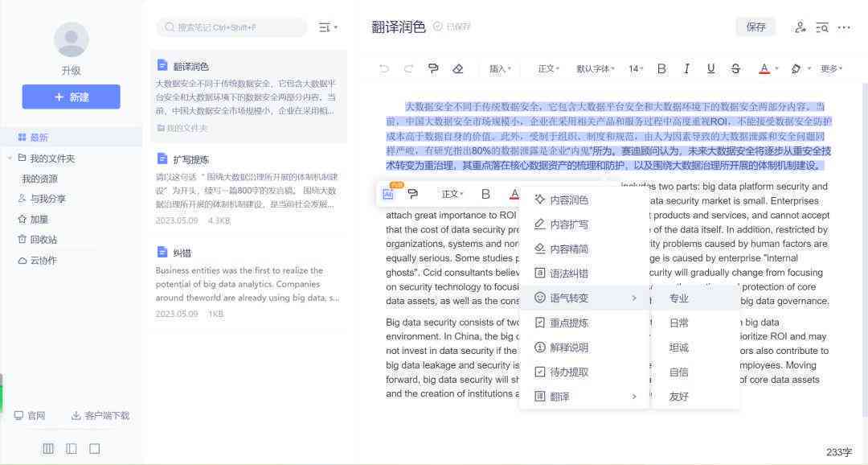Open the 默认字体 font dropdown
Screen dimensions: 868x465
pyautogui.click(x=596, y=68)
